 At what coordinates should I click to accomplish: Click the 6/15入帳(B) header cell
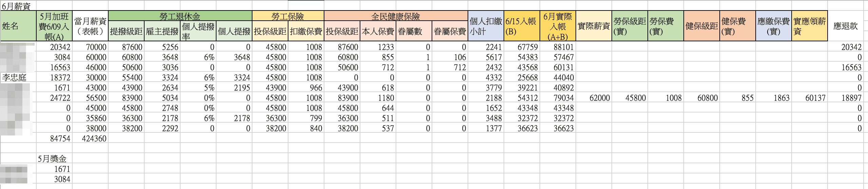click(522, 26)
